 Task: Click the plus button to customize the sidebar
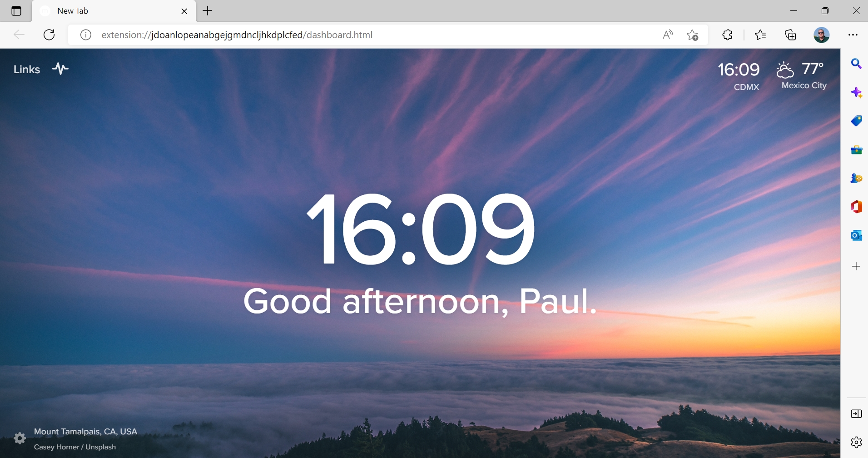point(856,266)
